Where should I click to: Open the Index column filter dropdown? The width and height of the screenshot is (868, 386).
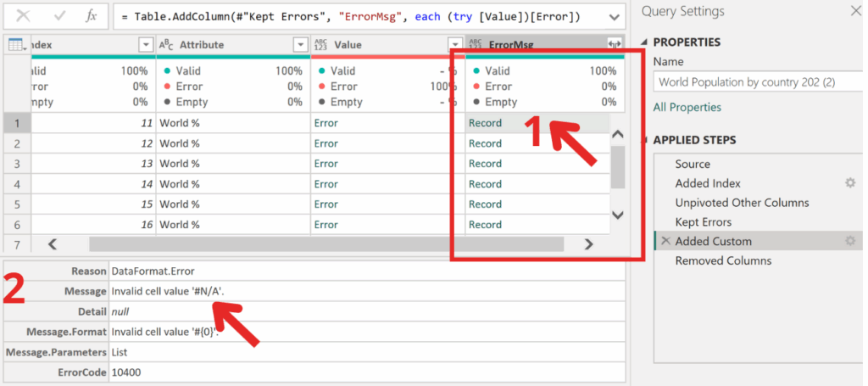point(146,45)
